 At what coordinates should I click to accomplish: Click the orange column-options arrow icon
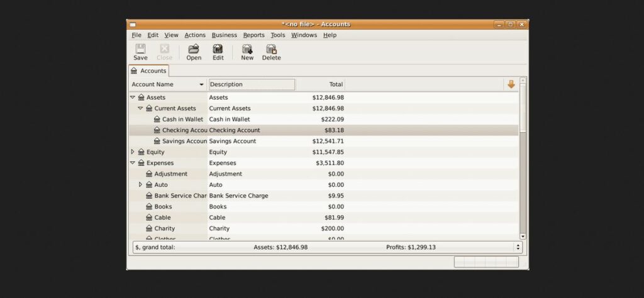(x=511, y=84)
